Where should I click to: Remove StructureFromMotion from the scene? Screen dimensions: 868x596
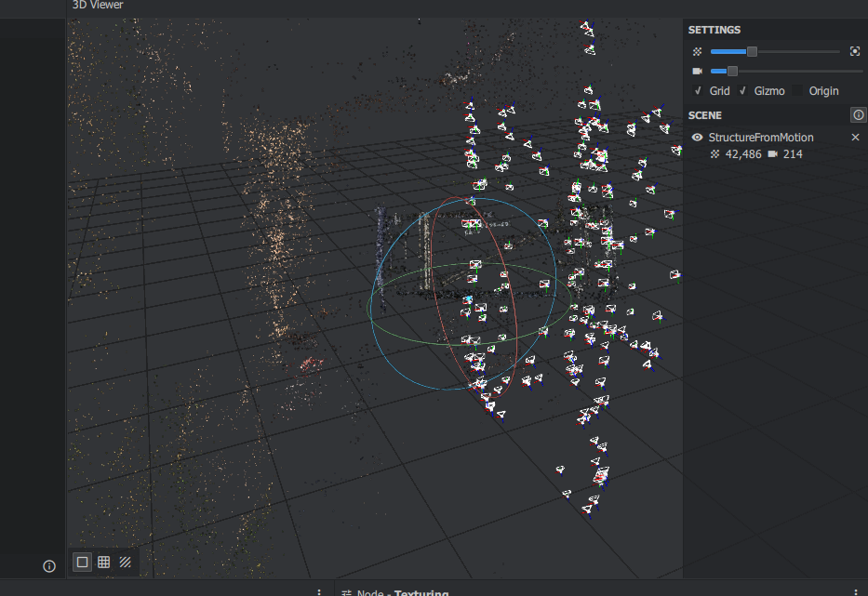pos(855,137)
